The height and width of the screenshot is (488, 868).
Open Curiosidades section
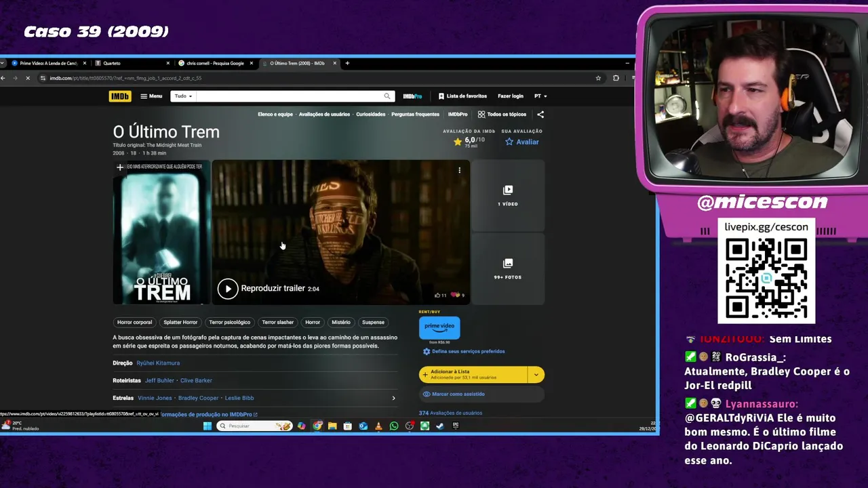pyautogui.click(x=370, y=115)
